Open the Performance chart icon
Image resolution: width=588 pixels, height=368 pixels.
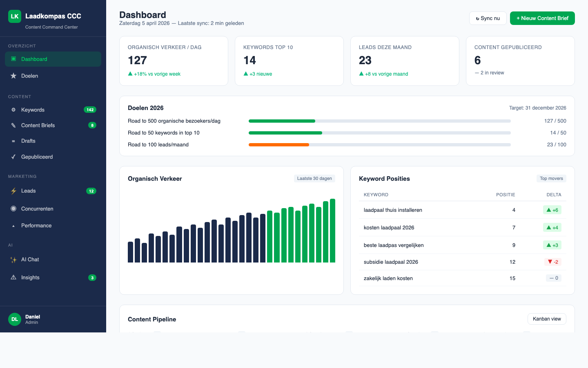click(13, 225)
